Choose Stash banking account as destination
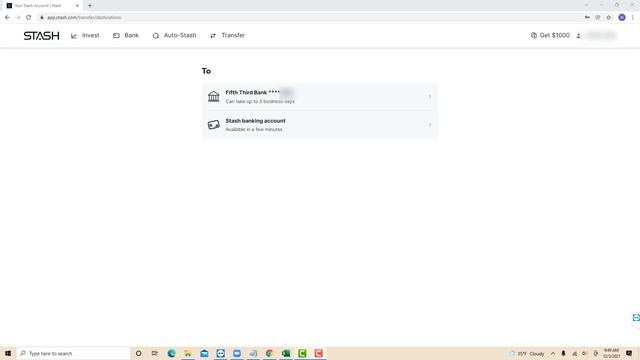Image resolution: width=640 pixels, height=360 pixels. (320, 124)
